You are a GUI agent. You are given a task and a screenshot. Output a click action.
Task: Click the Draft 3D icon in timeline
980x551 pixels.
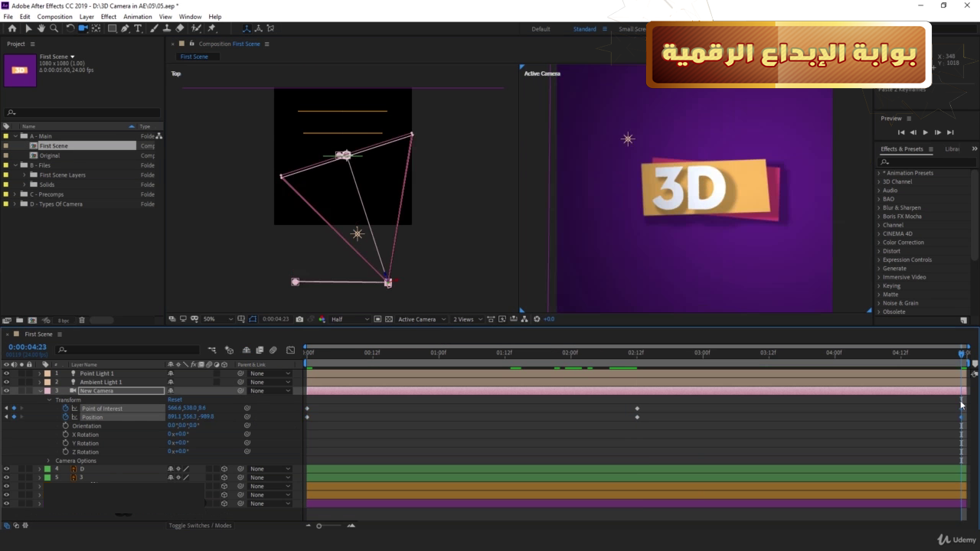point(229,350)
